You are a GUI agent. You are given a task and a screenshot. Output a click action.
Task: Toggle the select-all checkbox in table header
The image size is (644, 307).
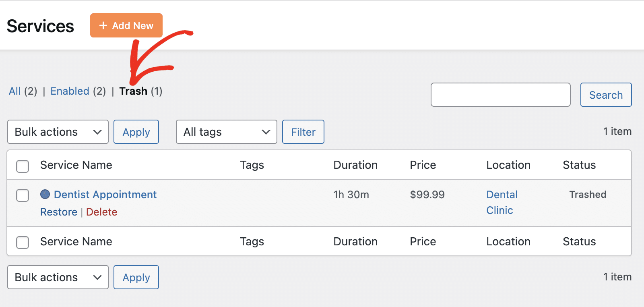coord(23,166)
